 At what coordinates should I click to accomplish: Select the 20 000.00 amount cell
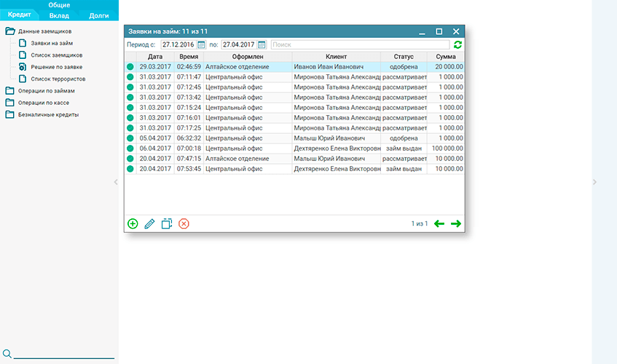pyautogui.click(x=445, y=67)
